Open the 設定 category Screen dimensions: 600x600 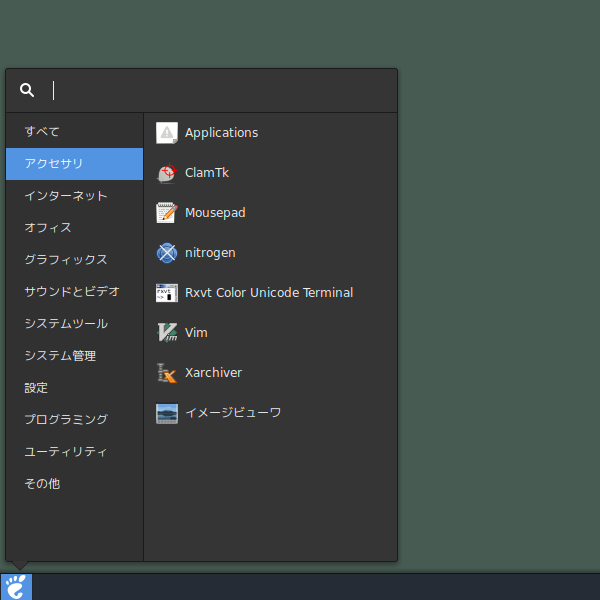tap(75, 388)
